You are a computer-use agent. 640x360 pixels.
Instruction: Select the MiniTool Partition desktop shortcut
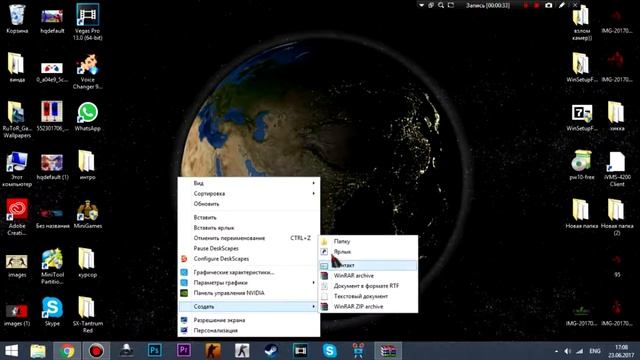(x=52, y=266)
